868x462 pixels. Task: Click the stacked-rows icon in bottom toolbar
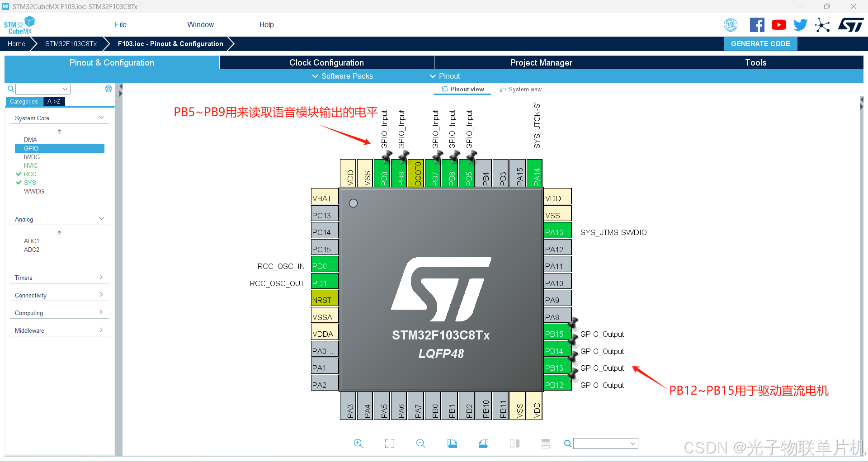[x=546, y=443]
